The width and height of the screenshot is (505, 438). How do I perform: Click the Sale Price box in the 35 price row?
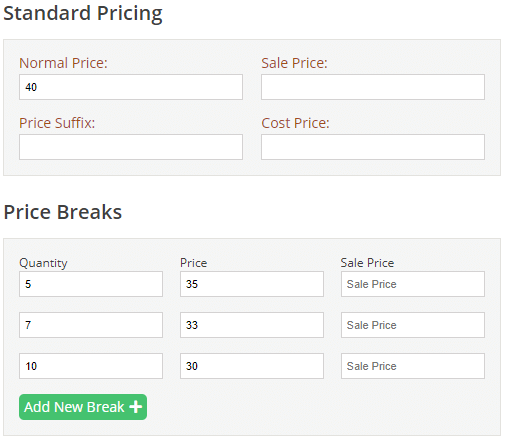tap(413, 284)
